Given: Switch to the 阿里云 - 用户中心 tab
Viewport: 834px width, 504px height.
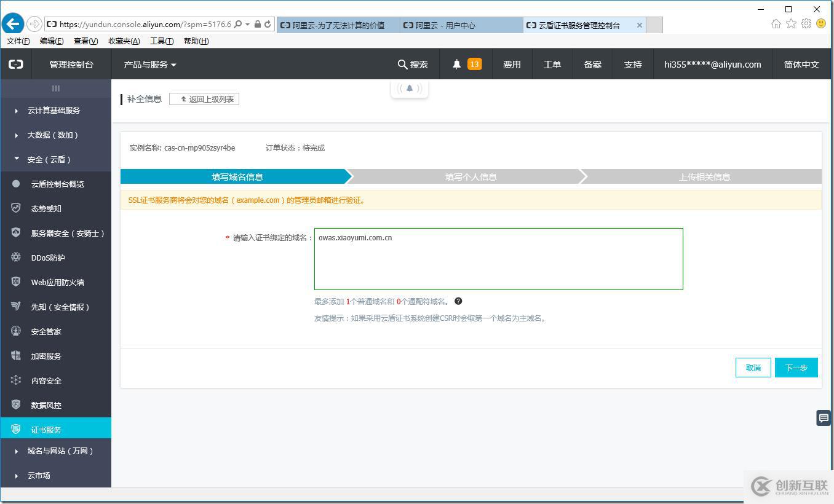Looking at the screenshot, I should coord(461,25).
